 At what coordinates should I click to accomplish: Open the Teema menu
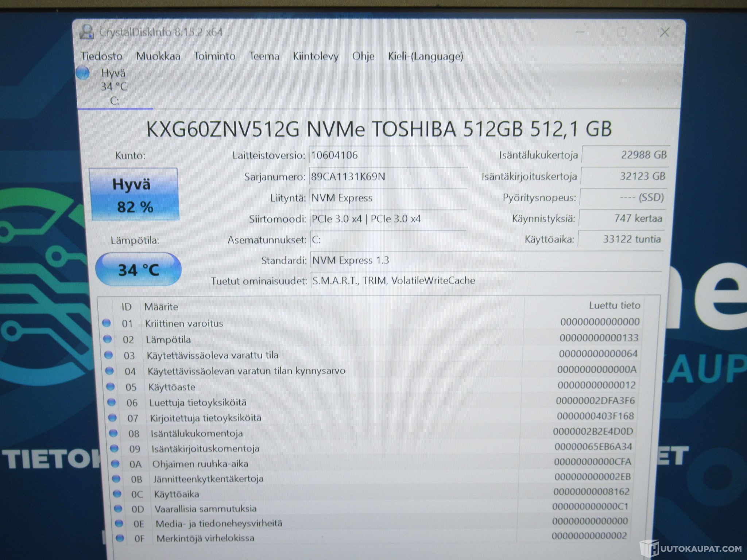click(x=264, y=56)
